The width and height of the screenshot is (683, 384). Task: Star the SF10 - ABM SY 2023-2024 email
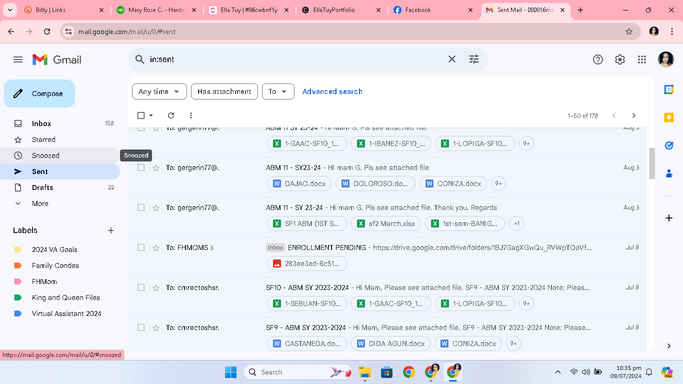[x=156, y=288]
